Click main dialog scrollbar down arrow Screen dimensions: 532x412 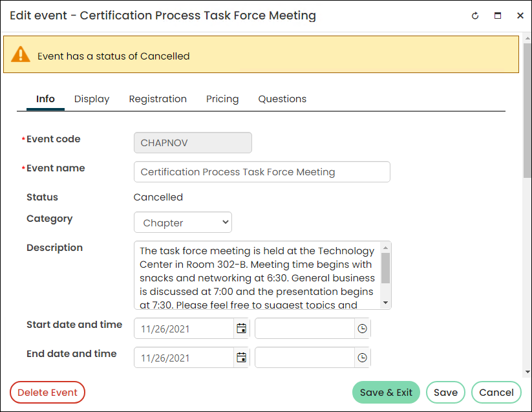coord(527,372)
